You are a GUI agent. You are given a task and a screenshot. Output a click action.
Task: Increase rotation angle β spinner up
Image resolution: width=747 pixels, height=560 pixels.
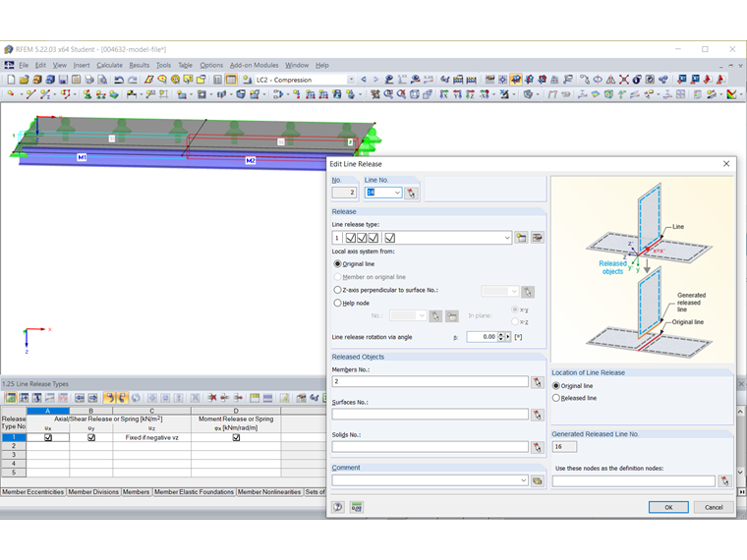pyautogui.click(x=500, y=335)
